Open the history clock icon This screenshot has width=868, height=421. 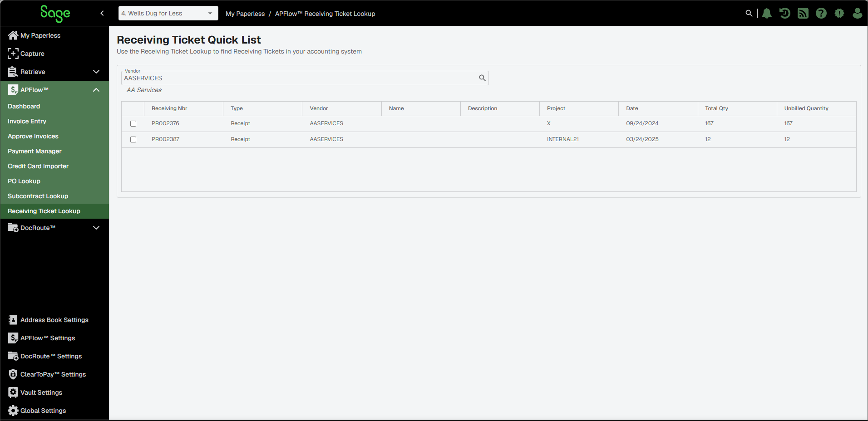pos(785,13)
